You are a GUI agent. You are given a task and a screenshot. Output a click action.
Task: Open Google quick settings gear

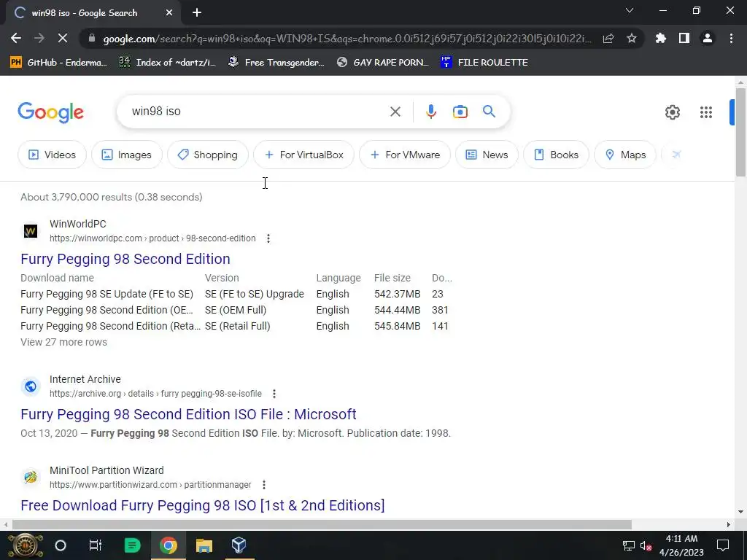(x=672, y=112)
